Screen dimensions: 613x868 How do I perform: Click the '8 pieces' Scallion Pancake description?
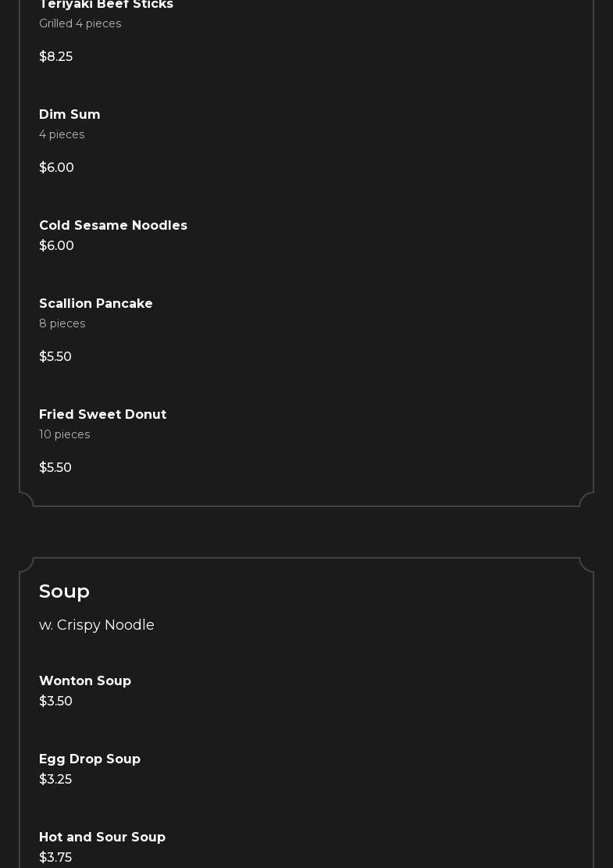(62, 324)
